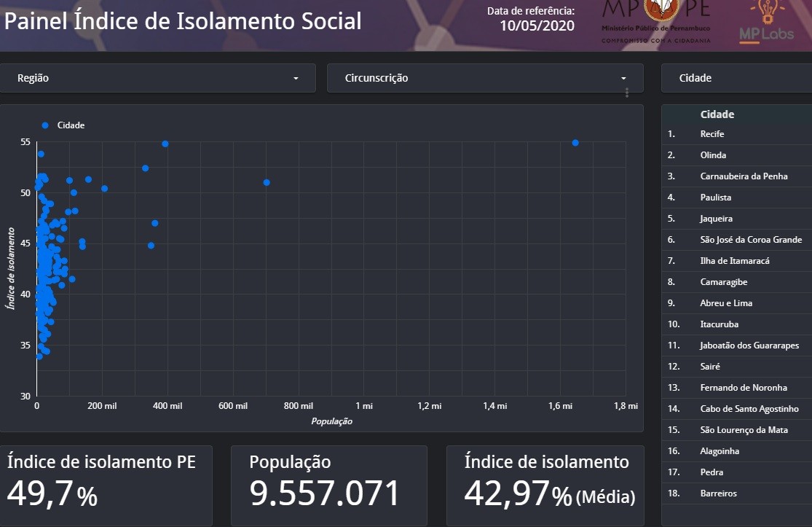Select Olinda in the city list
This screenshot has width=812, height=527.
point(736,155)
